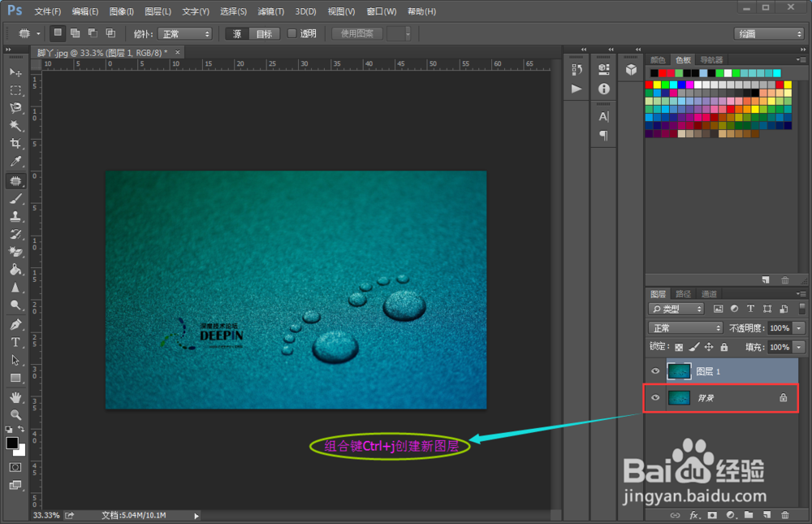Select the Dodge tool
812x524 pixels.
pos(15,305)
